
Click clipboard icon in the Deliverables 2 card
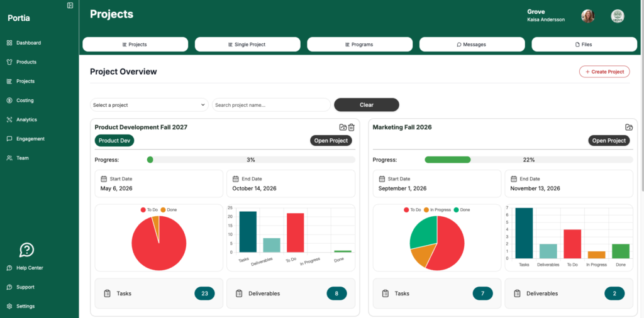(x=517, y=293)
